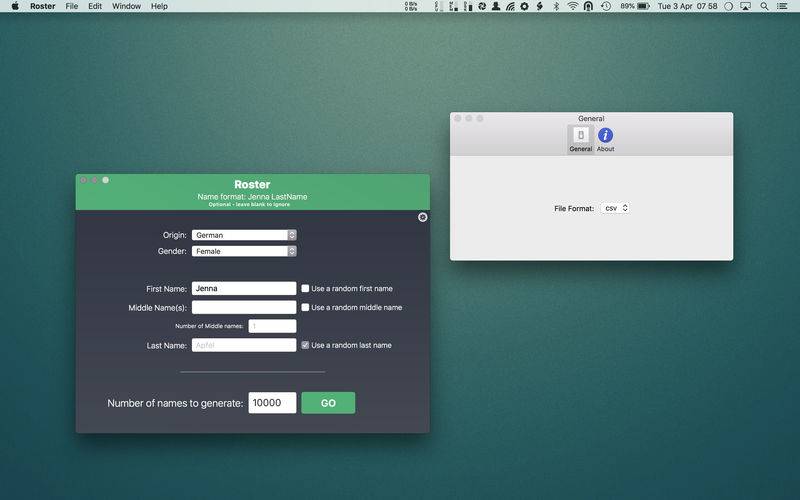
Task: Click the settings gear in Roster window
Action: (x=422, y=217)
